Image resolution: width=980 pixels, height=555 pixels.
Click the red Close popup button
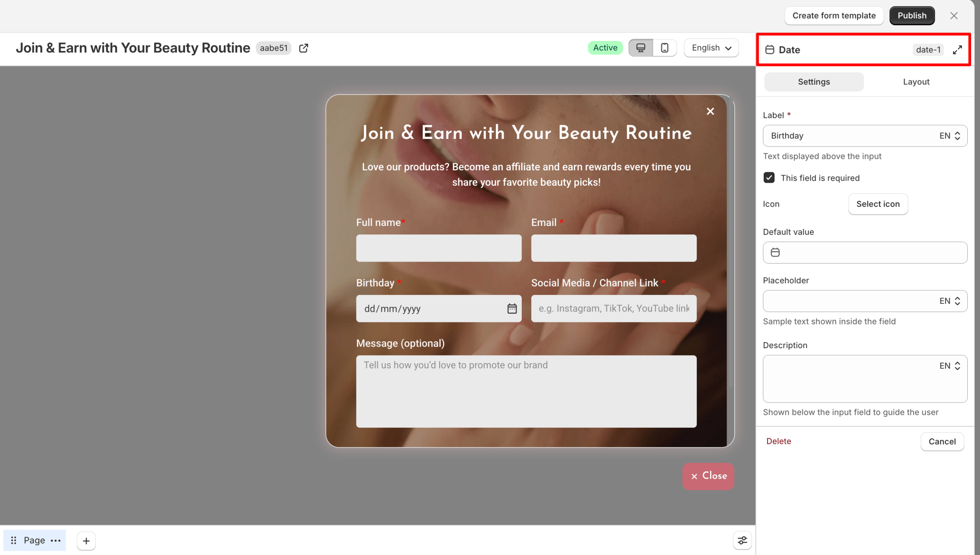pyautogui.click(x=708, y=476)
